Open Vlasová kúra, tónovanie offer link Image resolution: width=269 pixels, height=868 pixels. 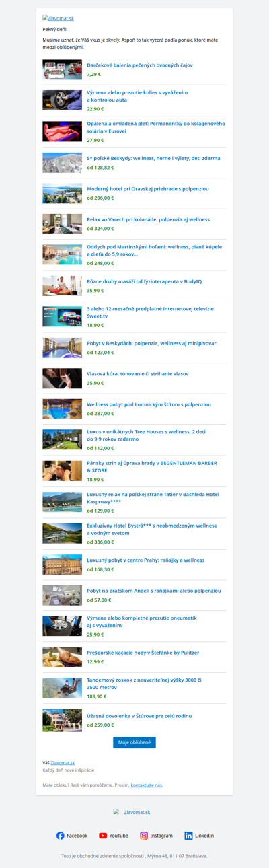(138, 373)
